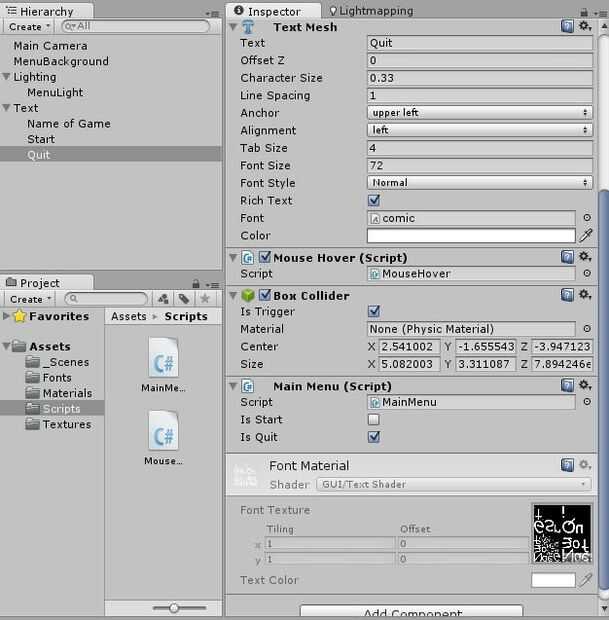Select the Project tab
Screen dimensions: 609x620
point(47,283)
